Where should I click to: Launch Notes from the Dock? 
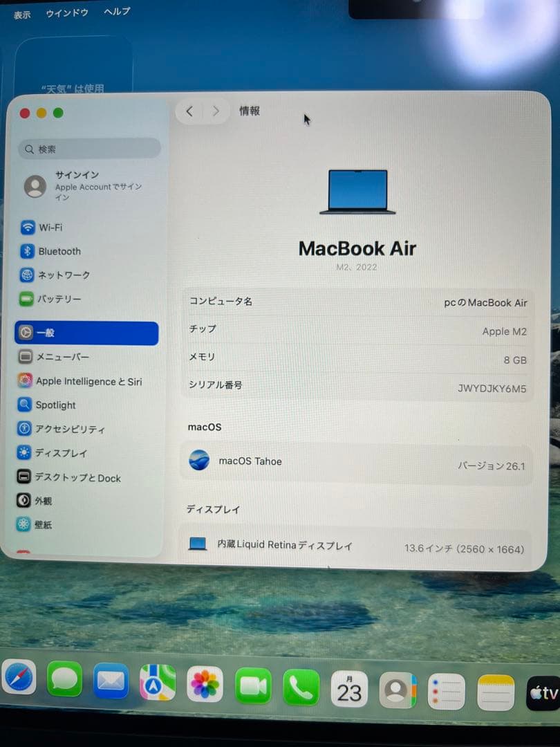point(496,693)
